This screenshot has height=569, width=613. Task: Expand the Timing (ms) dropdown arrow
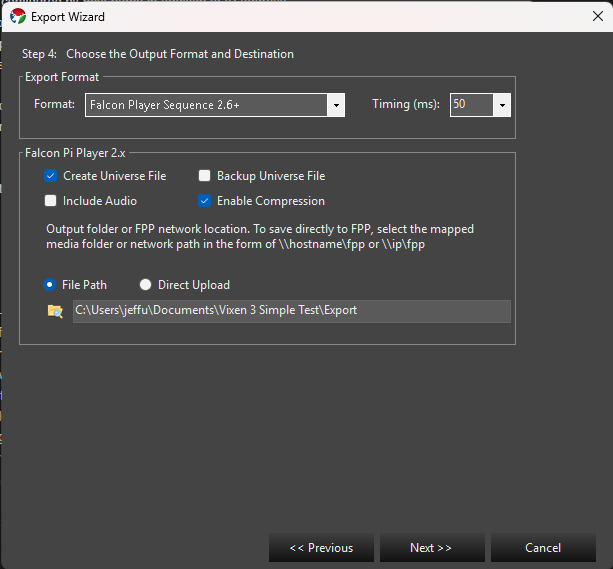(x=502, y=105)
